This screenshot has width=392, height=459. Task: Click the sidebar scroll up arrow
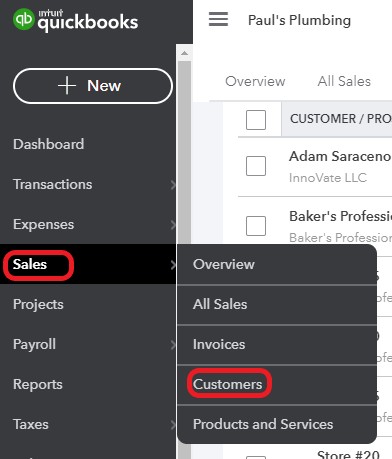click(184, 53)
